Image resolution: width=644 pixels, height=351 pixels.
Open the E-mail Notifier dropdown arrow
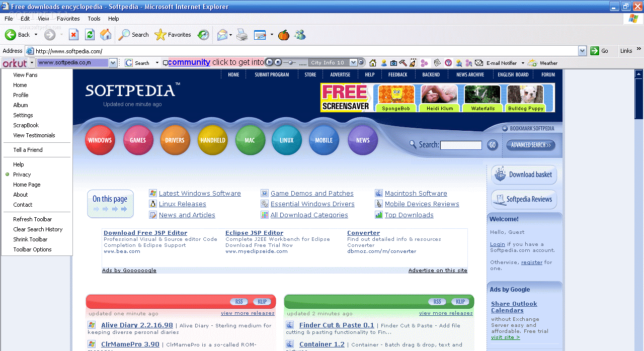tap(523, 63)
